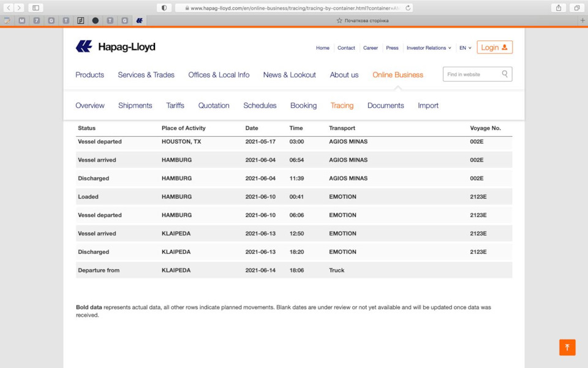Show the tab overview icon
The width and height of the screenshot is (588, 368).
pos(577,7)
